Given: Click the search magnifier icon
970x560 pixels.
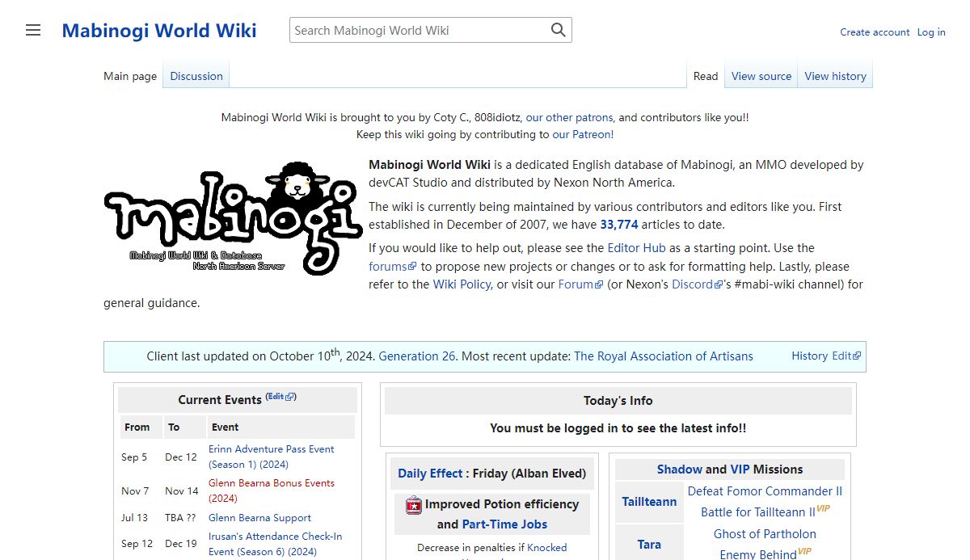Looking at the screenshot, I should point(559,31).
